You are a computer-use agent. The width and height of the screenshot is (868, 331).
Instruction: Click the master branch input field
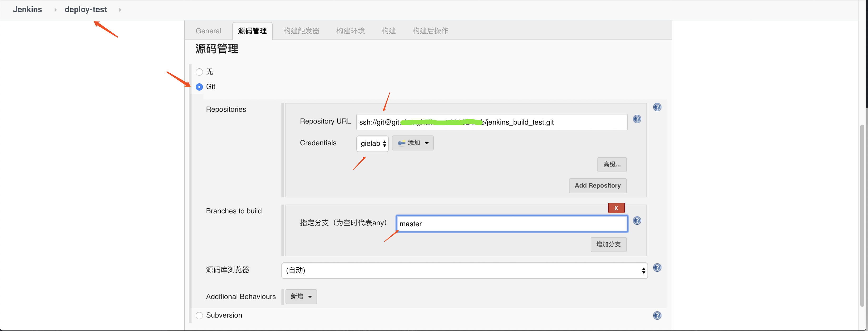point(511,224)
